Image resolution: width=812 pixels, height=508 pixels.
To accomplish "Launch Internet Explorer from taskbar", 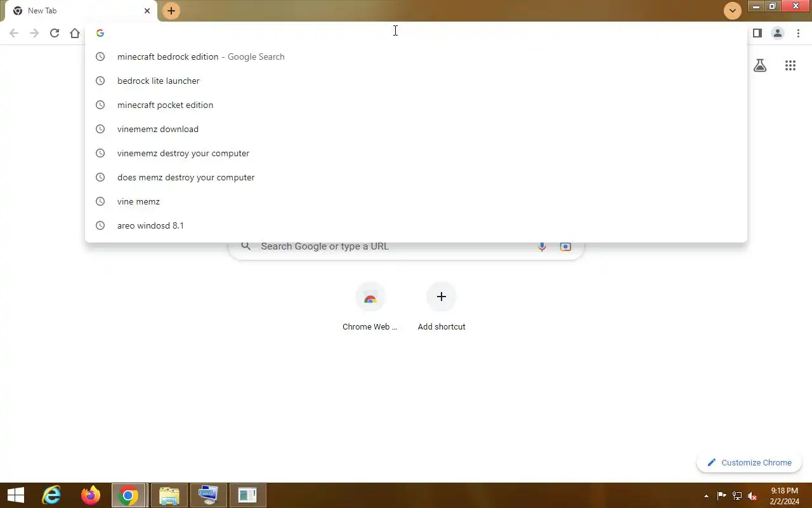I will 51,495.
